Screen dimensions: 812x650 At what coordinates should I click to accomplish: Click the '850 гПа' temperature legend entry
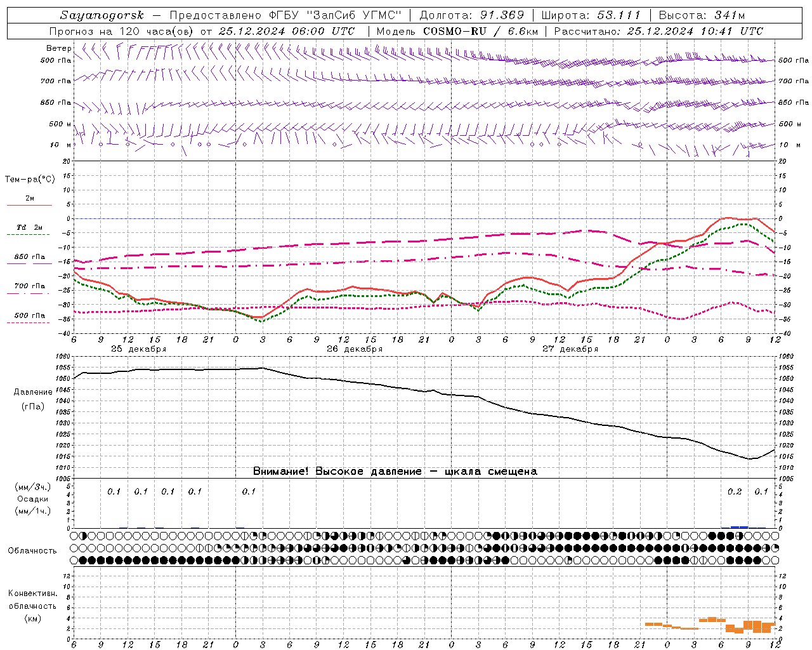click(30, 257)
